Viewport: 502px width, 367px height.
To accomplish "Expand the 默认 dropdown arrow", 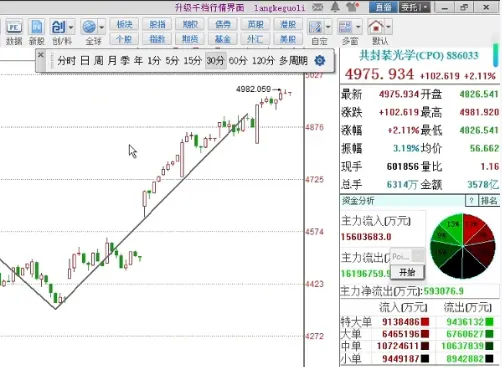I will (x=388, y=27).
